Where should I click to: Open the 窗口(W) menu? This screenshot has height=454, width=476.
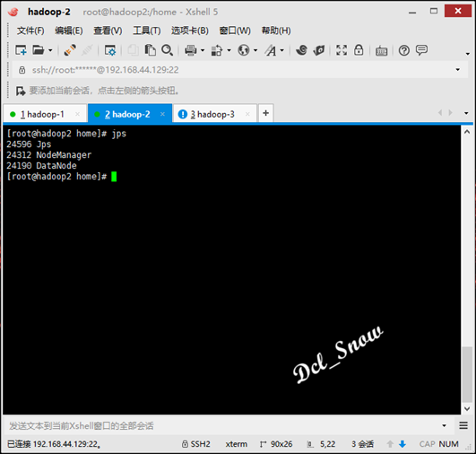coord(235,31)
